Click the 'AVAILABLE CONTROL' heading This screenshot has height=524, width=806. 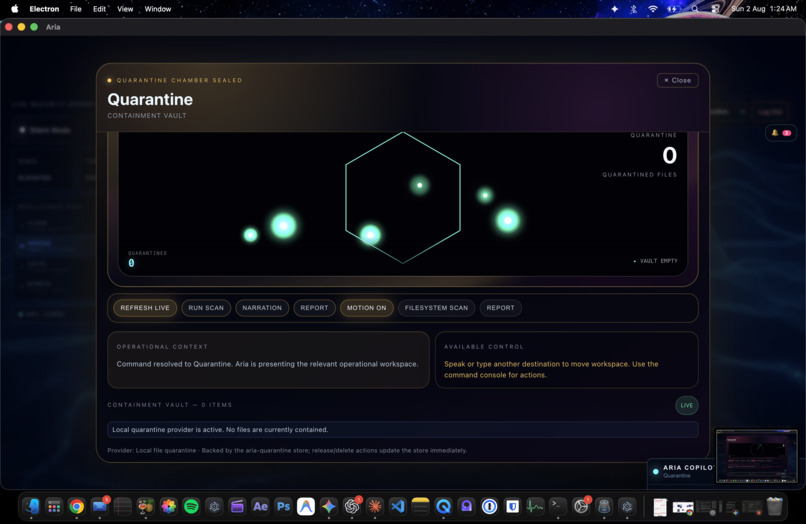coord(484,347)
